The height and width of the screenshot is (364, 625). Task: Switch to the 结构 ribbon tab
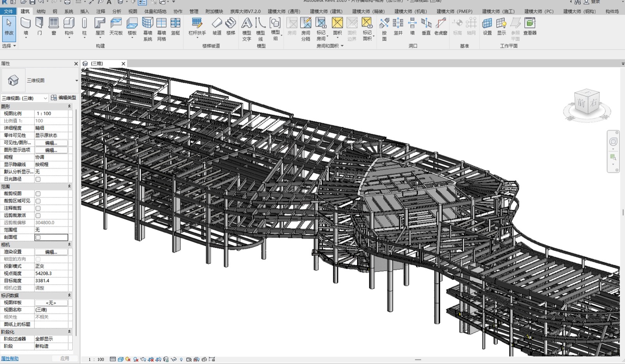pyautogui.click(x=41, y=11)
